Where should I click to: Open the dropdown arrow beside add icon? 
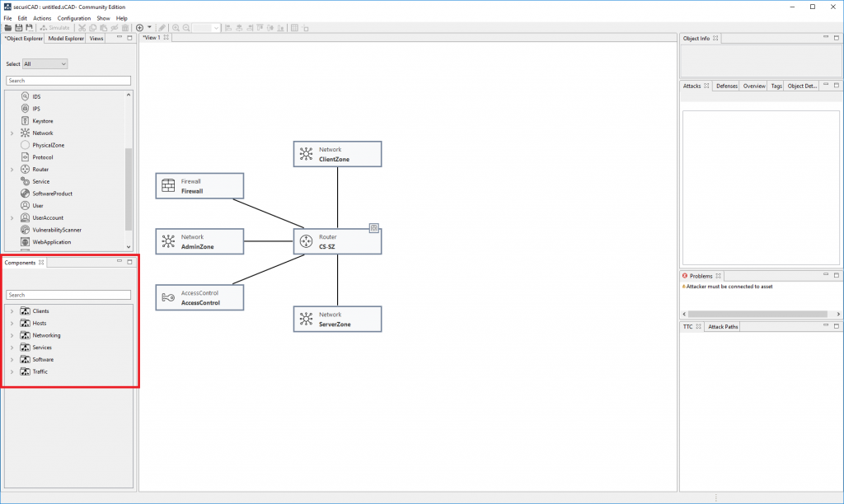click(x=149, y=27)
